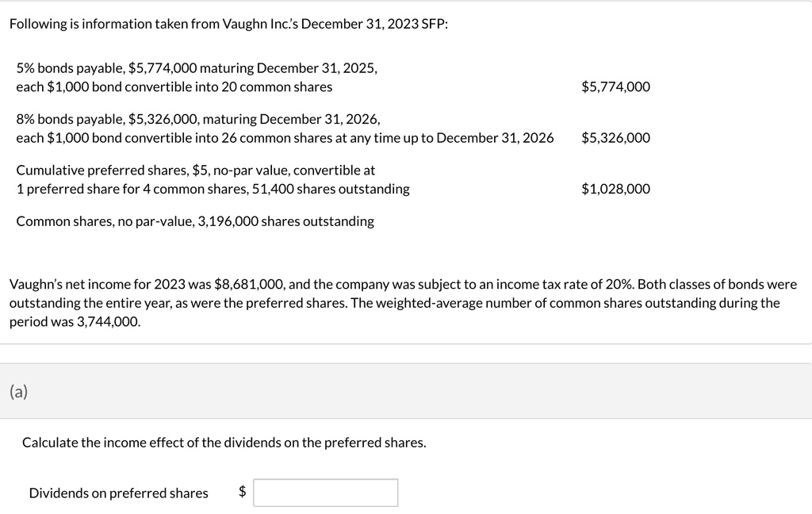This screenshot has width=812, height=514.
Task: Click the 'outstanding the entire year' sentence line
Action: point(395,302)
